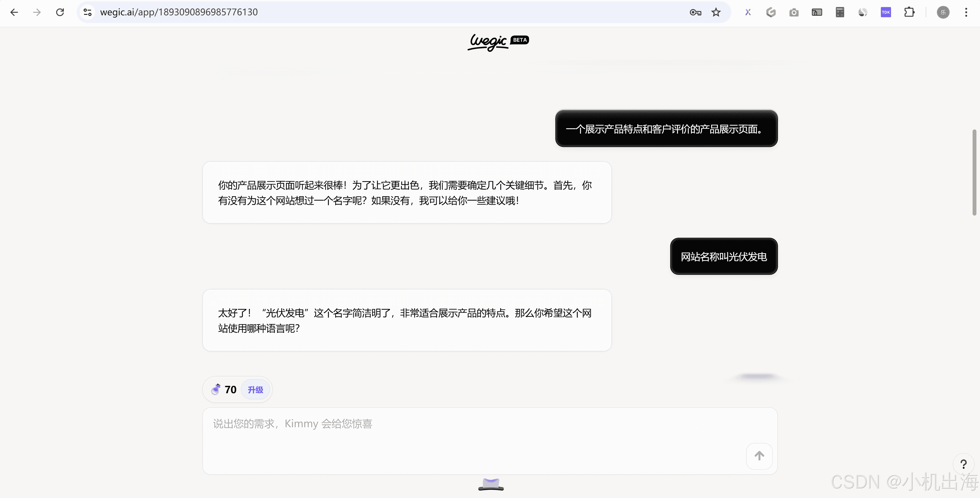Screen dimensions: 980x498
Task: Click Kimmy's reply asking for website name
Action: click(407, 192)
